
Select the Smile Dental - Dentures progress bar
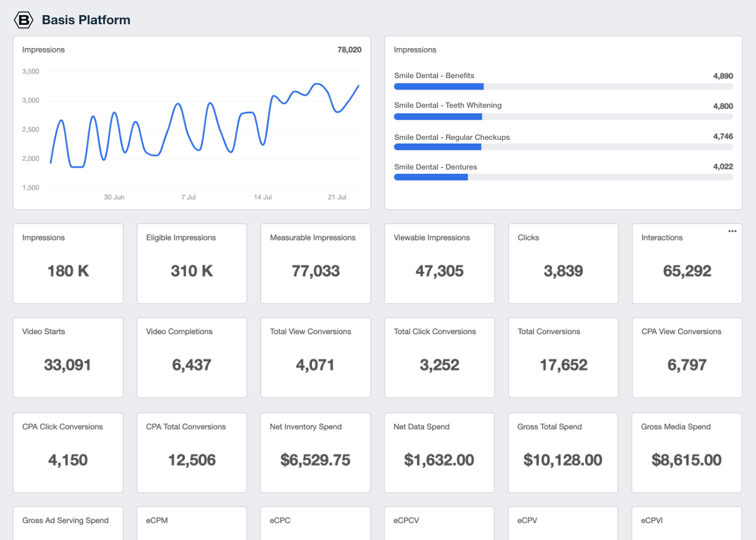tap(563, 177)
